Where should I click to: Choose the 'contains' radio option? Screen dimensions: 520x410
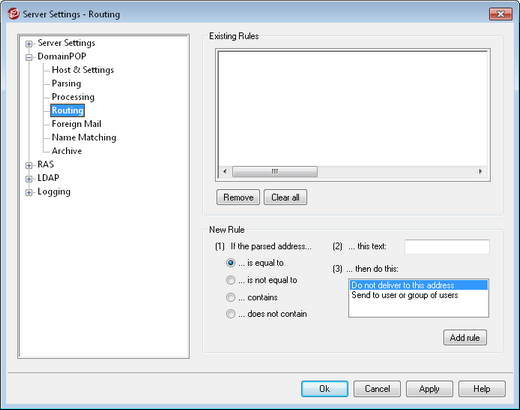point(230,297)
